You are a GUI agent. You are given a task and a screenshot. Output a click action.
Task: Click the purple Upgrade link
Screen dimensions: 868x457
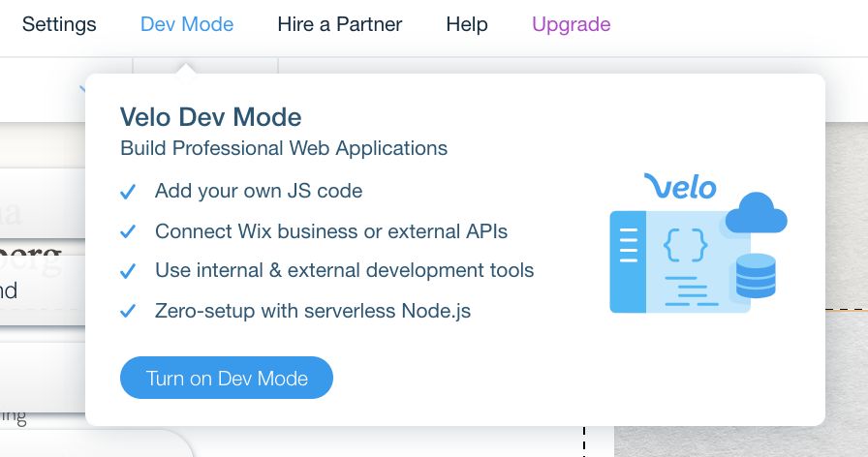pos(571,24)
